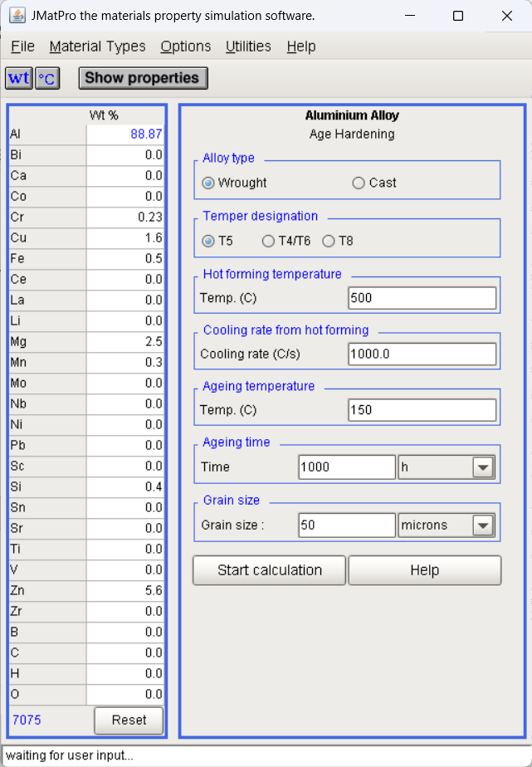This screenshot has height=767, width=532.
Task: Open the File menu
Action: 22,46
